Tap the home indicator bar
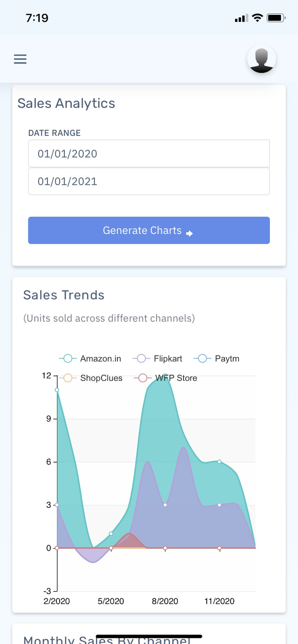The width and height of the screenshot is (298, 644). point(149,636)
